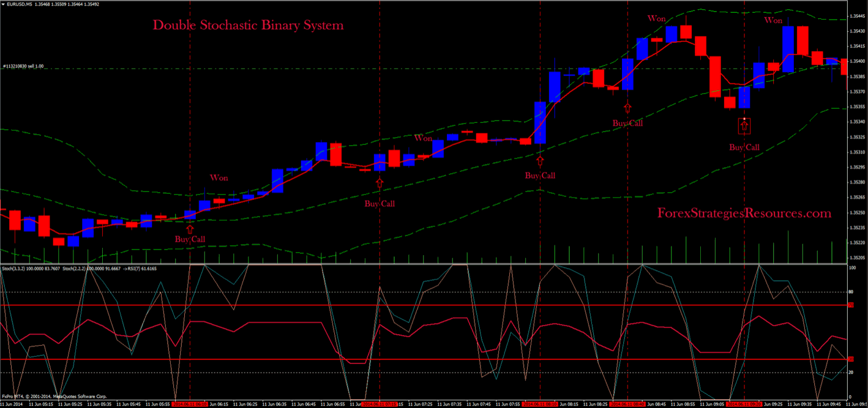Select the 1.35370 price axis label

858,92
